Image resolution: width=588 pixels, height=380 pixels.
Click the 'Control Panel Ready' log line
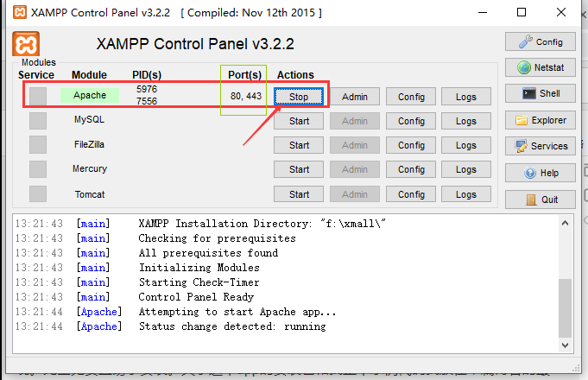(196, 297)
